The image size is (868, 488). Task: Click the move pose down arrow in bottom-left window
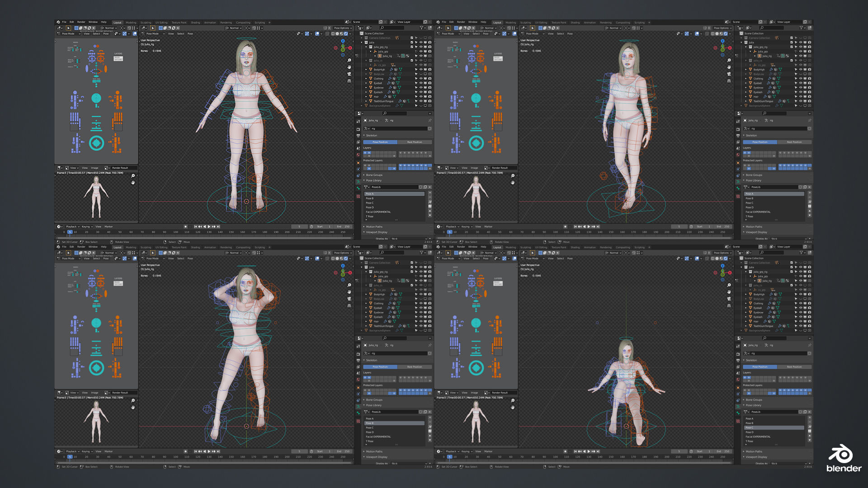pos(430,440)
